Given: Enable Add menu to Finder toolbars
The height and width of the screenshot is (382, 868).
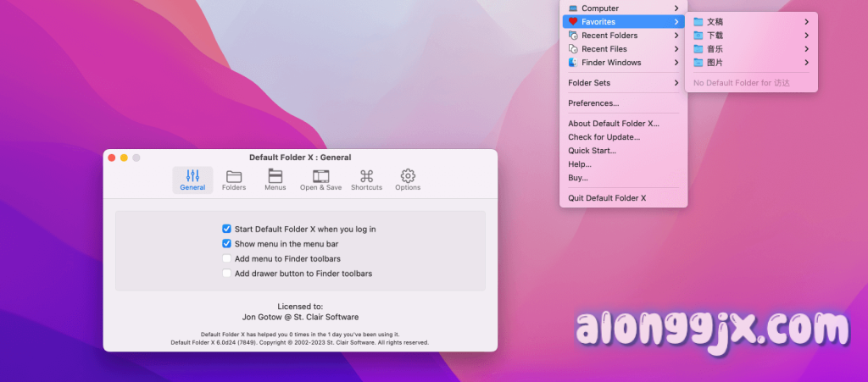Looking at the screenshot, I should pyautogui.click(x=226, y=258).
